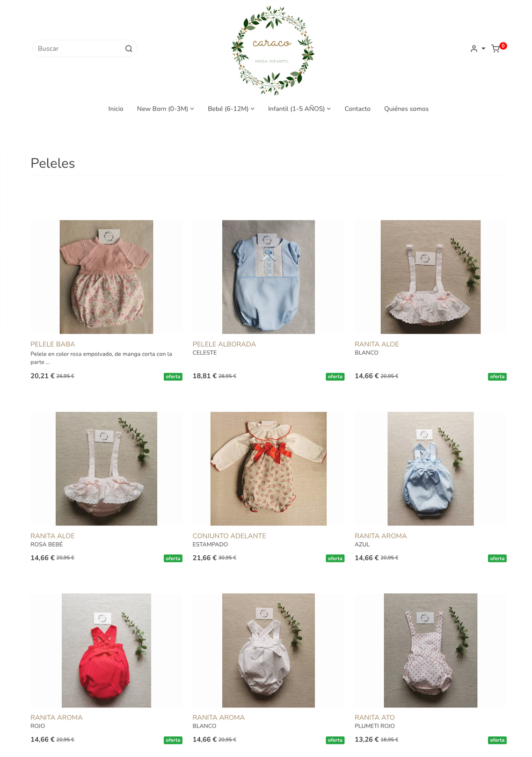
Task: Click the oferta badge on Pelele Baba
Action: coord(173,377)
